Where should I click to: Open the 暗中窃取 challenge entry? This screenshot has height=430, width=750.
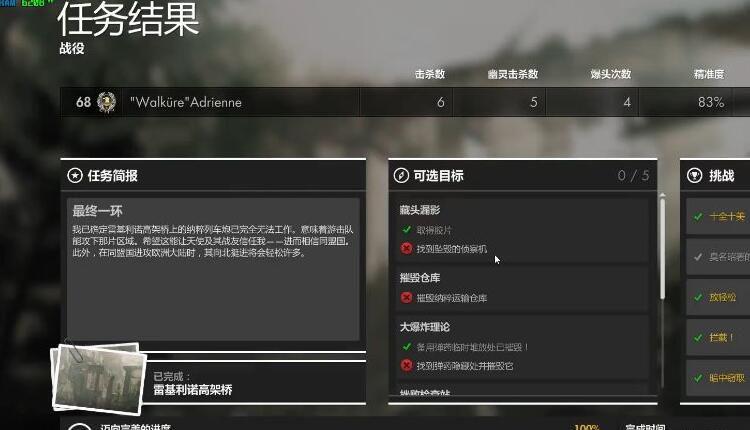[718, 378]
